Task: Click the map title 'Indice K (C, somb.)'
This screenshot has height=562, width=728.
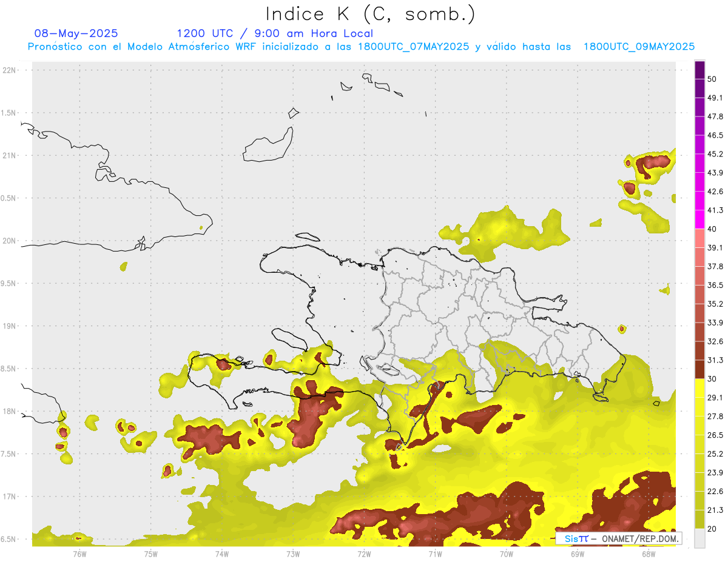Action: (370, 15)
